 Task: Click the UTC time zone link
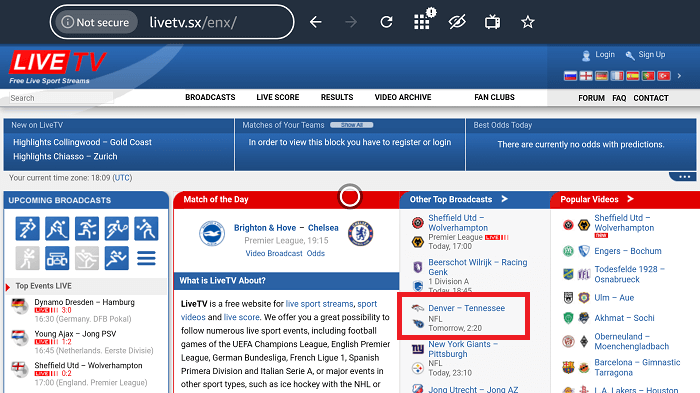point(122,178)
